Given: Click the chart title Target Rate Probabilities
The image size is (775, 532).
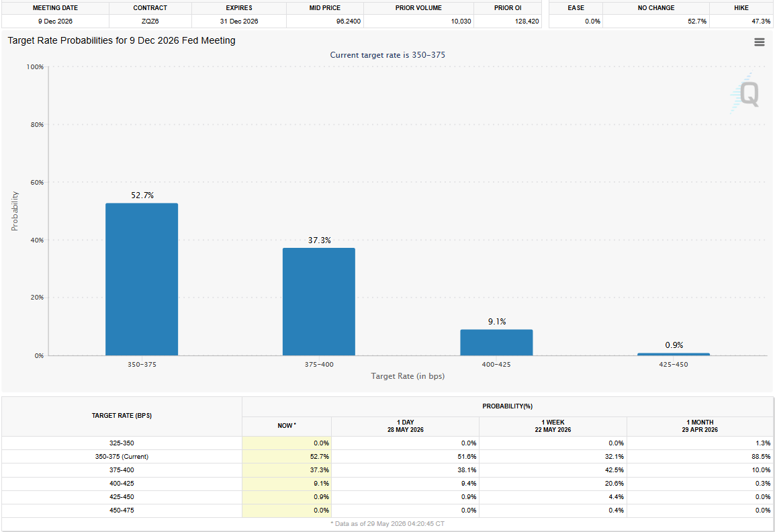Looking at the screenshot, I should pyautogui.click(x=122, y=40).
